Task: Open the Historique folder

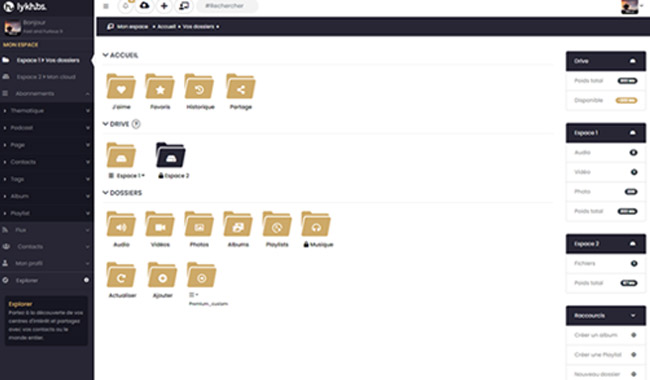Action: pos(199,87)
